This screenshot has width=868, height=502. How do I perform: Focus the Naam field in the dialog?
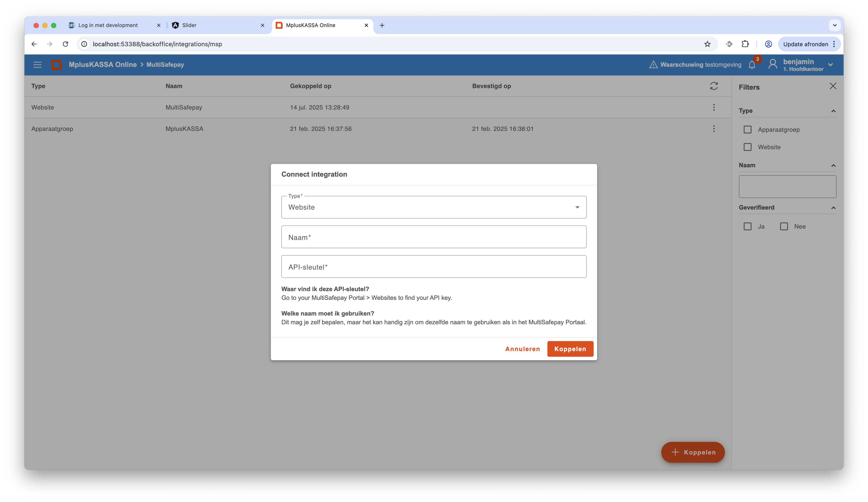(x=434, y=237)
